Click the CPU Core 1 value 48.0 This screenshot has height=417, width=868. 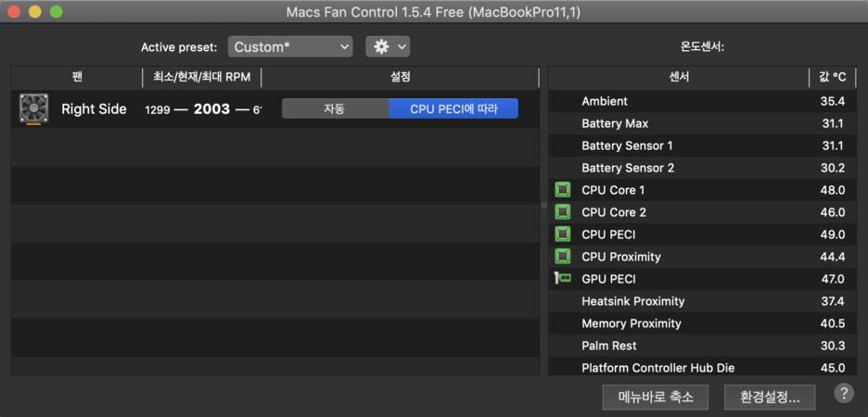[x=833, y=190]
